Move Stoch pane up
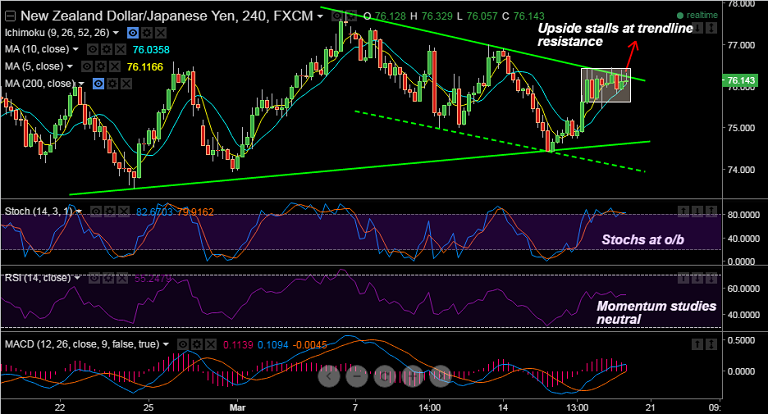 point(683,212)
